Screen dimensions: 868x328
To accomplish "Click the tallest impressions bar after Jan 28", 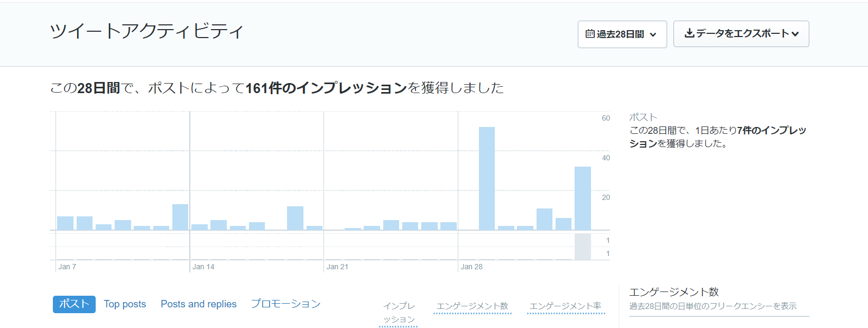I will [x=487, y=178].
